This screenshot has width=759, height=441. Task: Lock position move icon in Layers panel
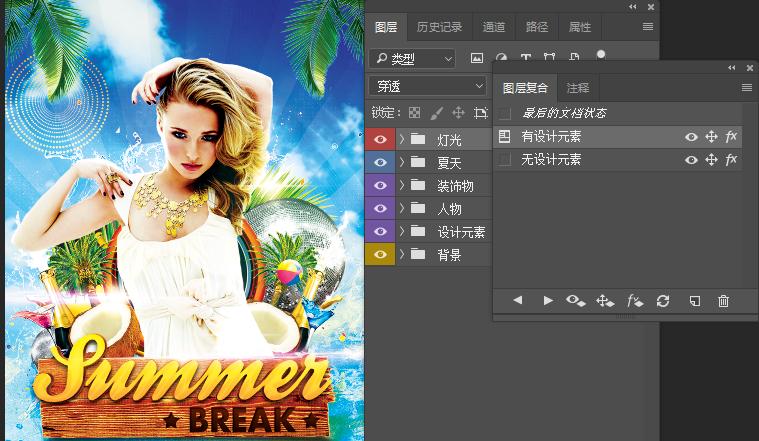458,113
